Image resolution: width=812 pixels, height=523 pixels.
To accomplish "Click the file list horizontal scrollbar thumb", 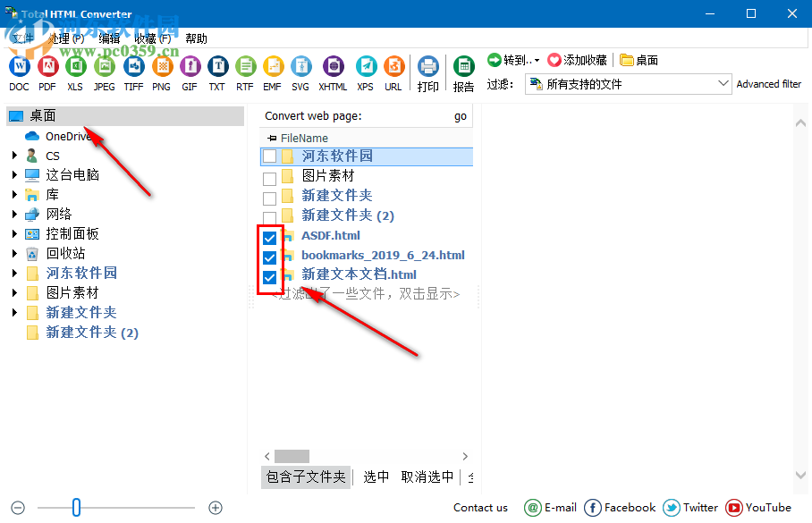I will click(x=292, y=456).
